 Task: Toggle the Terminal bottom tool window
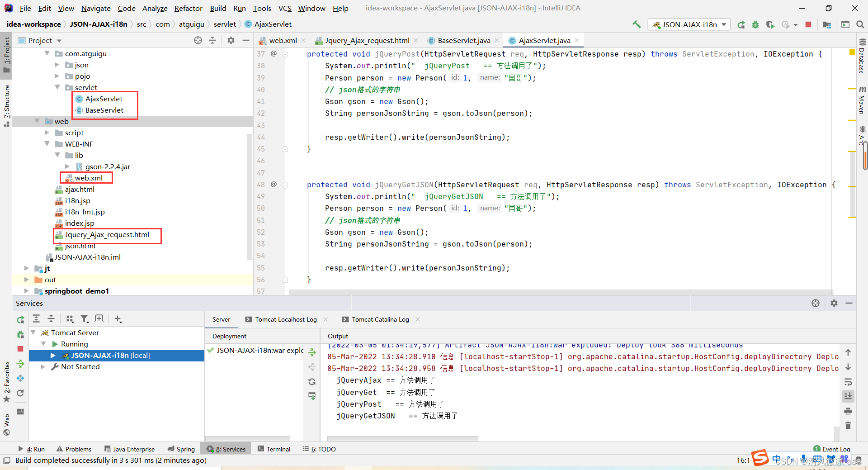tap(274, 449)
